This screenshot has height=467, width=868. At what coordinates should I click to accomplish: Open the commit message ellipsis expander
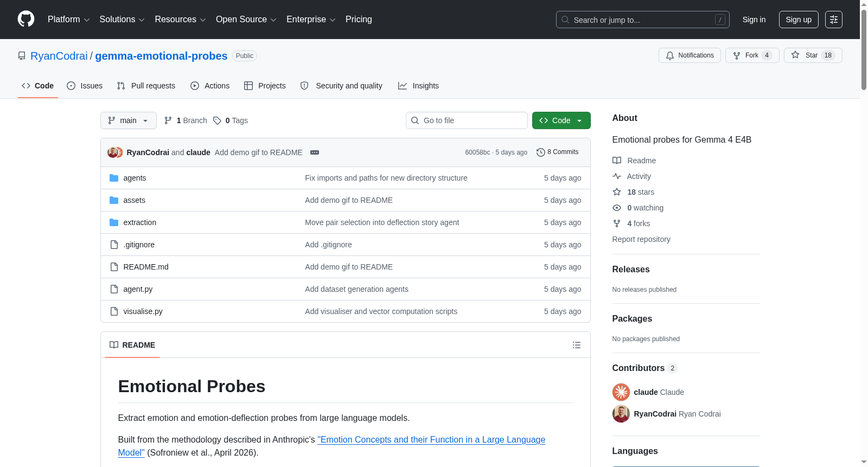pyautogui.click(x=315, y=152)
